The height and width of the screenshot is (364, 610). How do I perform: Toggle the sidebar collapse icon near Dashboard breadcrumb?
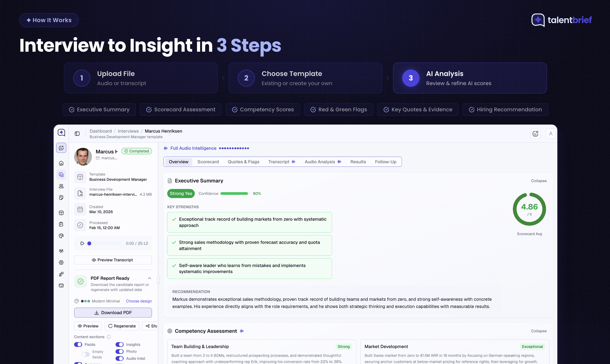click(77, 134)
